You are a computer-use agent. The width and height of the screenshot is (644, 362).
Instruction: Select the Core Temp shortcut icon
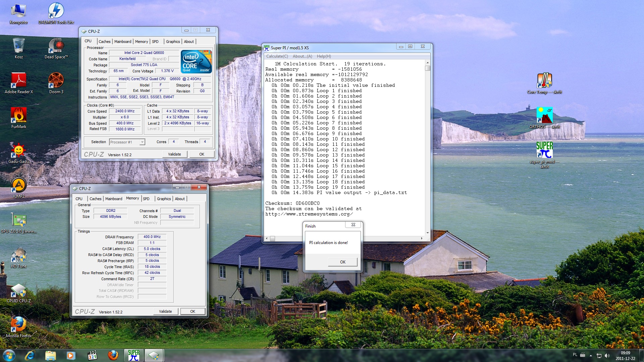(544, 83)
